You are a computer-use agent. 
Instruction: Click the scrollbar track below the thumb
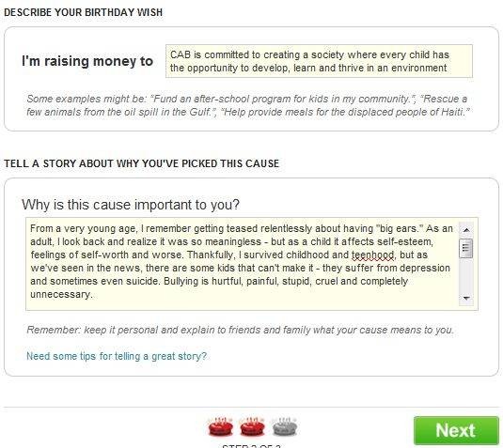466,275
